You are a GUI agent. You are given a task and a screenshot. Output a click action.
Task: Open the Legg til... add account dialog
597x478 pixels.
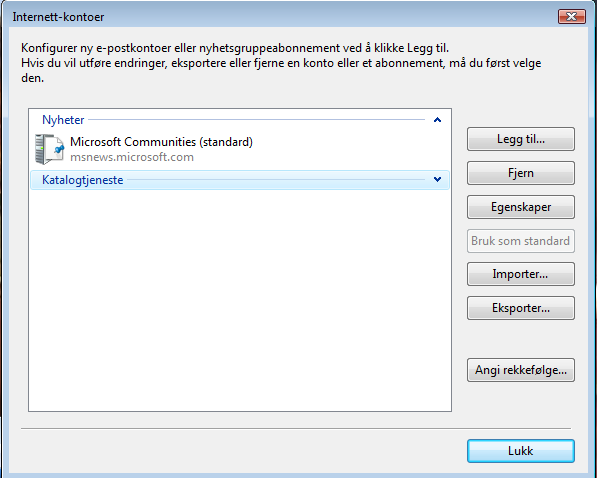point(521,139)
